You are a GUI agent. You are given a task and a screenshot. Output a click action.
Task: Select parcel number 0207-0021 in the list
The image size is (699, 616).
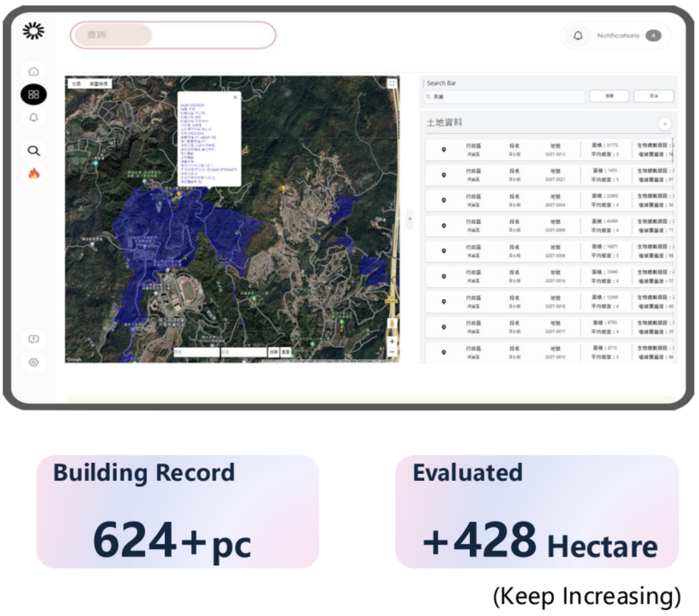tap(555, 180)
